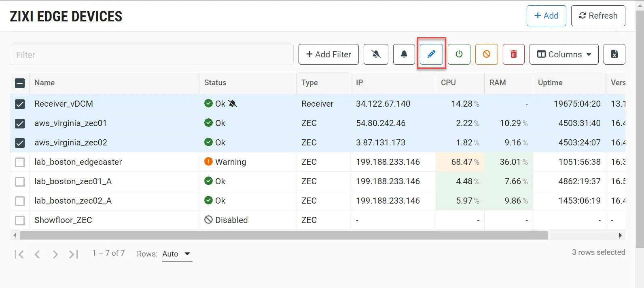The width and height of the screenshot is (644, 288).
Task: Click the export to Excel file icon
Action: point(614,54)
